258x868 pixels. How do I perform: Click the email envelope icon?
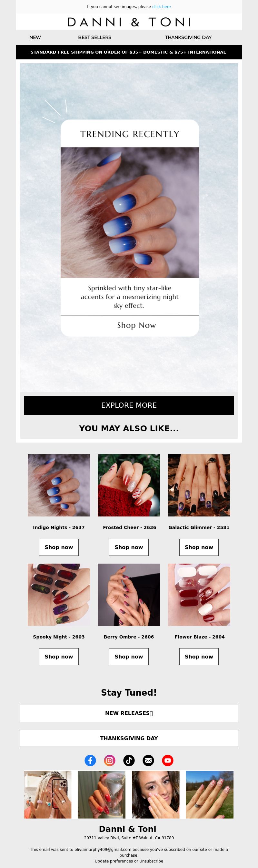click(148, 761)
